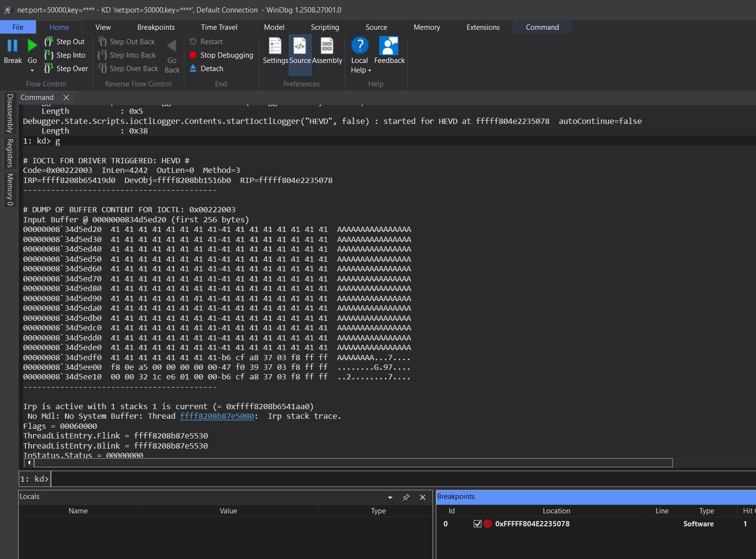Image resolution: width=756 pixels, height=559 pixels.
Task: Click Stop Debugging red square
Action: (x=193, y=55)
